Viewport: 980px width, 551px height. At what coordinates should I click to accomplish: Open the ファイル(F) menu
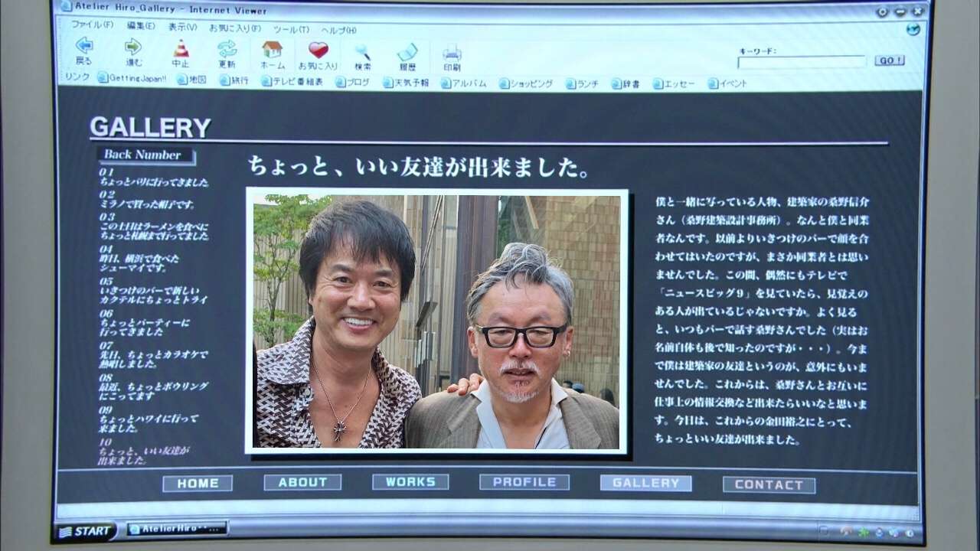(92, 24)
